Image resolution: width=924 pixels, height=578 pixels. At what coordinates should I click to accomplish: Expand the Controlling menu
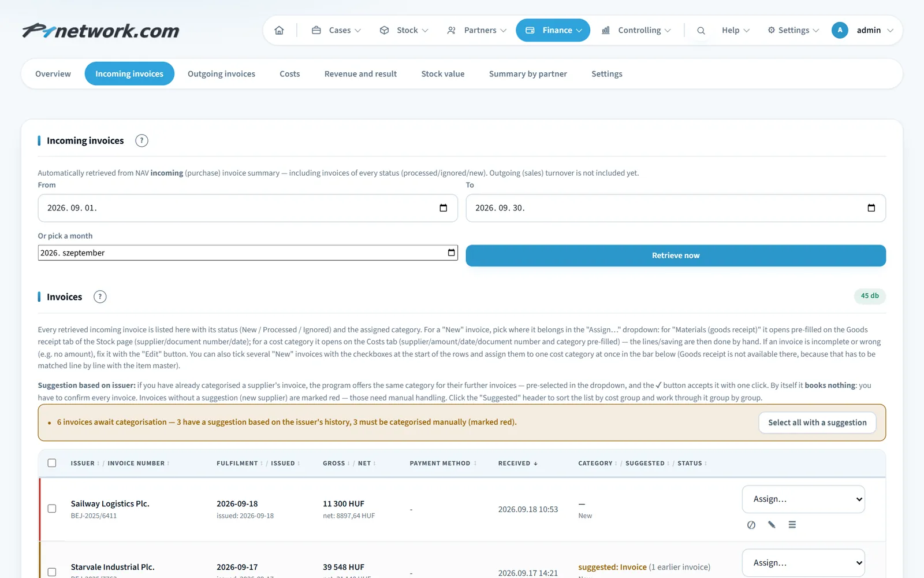point(636,30)
